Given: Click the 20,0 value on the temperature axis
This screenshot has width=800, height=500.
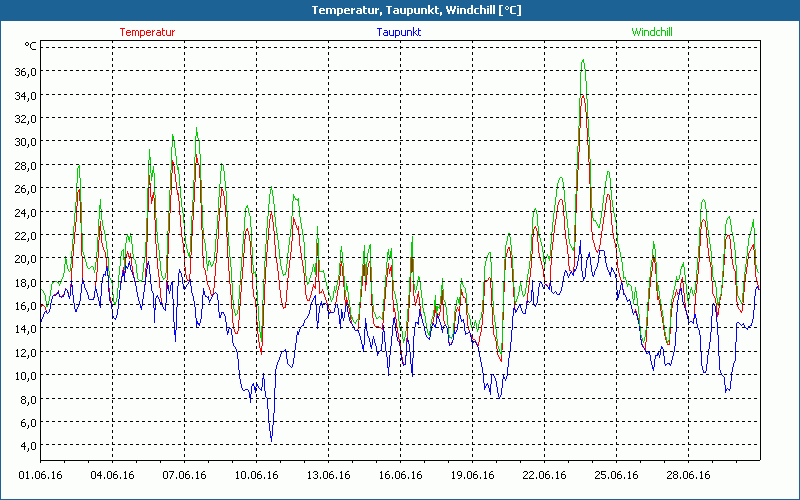Looking at the screenshot, I should (x=24, y=258).
